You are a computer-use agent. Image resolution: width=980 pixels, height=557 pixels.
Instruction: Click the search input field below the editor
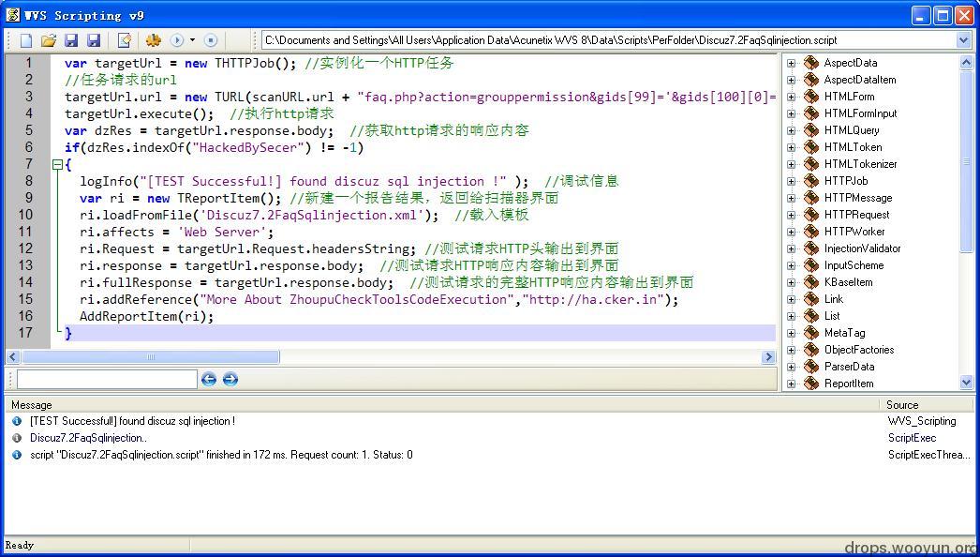tap(107, 379)
